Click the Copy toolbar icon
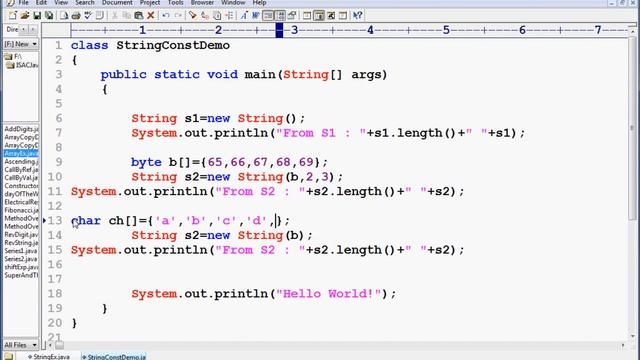Image resolution: width=640 pixels, height=360 pixels. tap(127, 16)
